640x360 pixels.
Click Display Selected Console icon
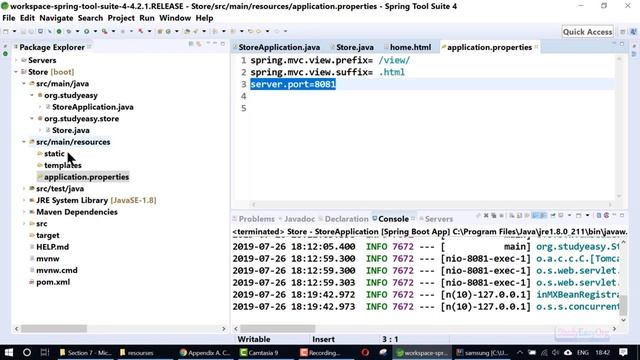click(560, 216)
